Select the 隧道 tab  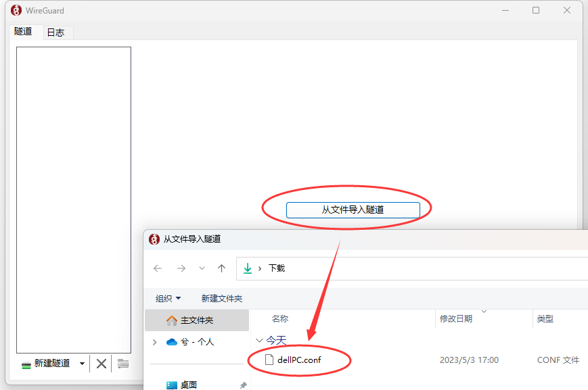[x=23, y=32]
